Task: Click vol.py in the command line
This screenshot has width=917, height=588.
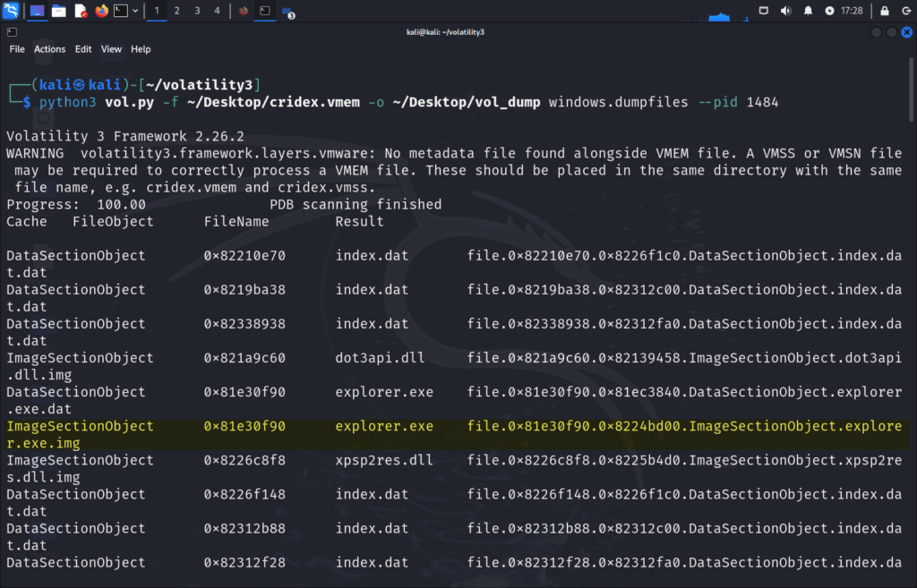Action: point(129,102)
